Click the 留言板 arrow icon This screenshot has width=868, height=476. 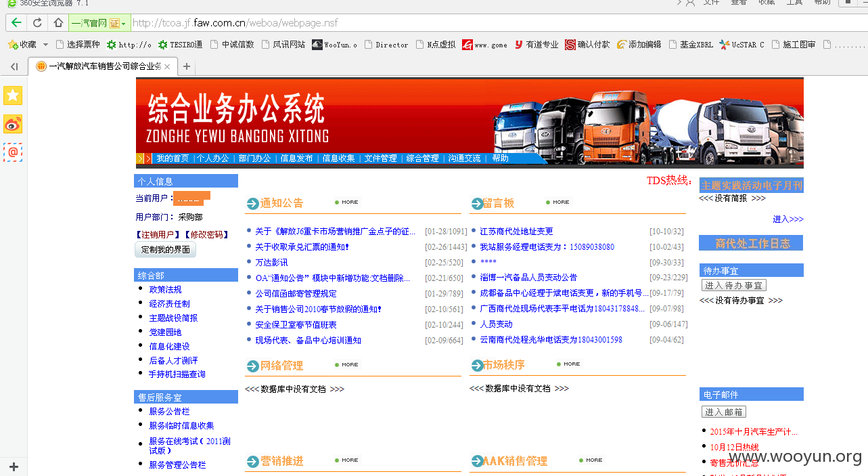(476, 203)
